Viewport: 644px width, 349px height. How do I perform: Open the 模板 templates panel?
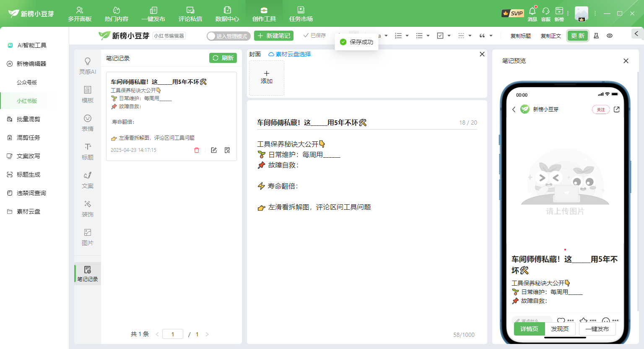click(x=88, y=94)
